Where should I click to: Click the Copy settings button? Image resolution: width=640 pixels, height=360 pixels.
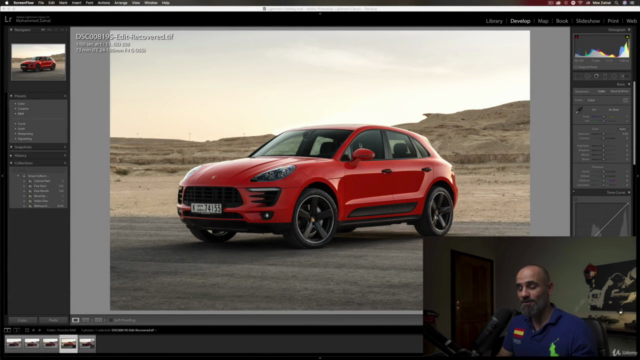tap(23, 320)
